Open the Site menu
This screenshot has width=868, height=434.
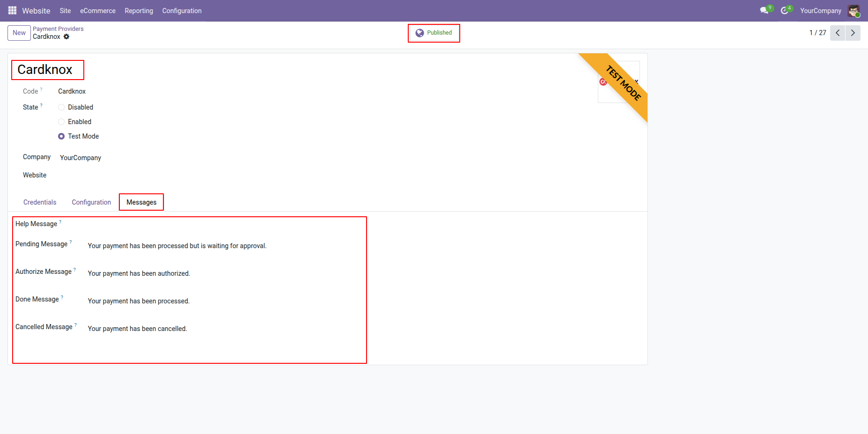pos(65,10)
